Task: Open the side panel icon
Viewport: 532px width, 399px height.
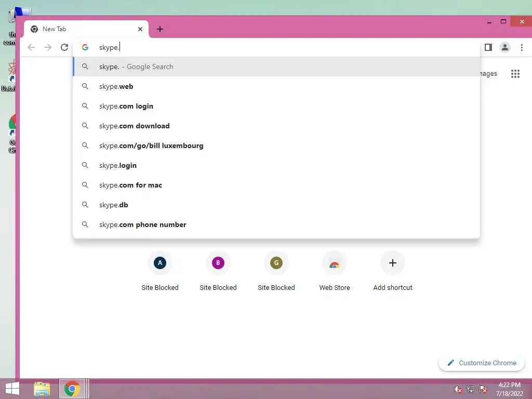Action: (x=488, y=47)
